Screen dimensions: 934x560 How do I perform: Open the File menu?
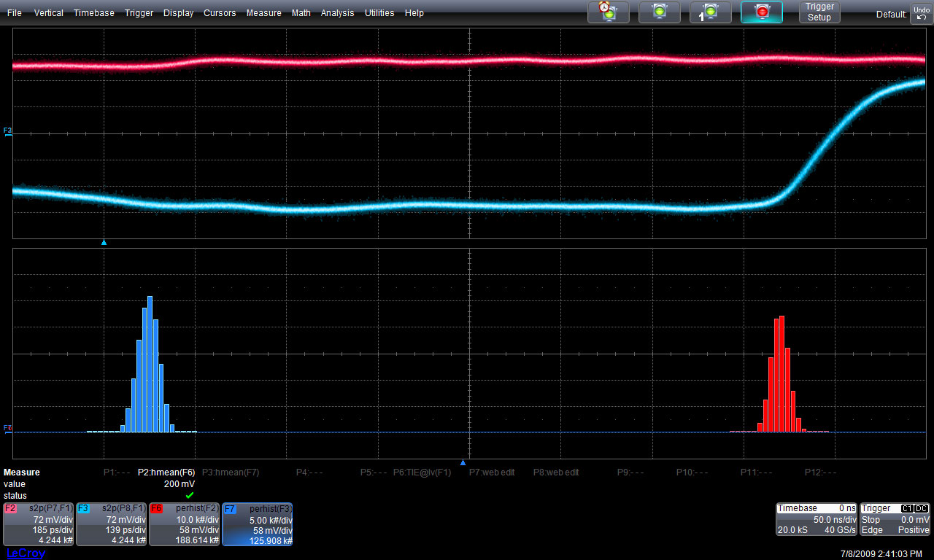(x=14, y=13)
